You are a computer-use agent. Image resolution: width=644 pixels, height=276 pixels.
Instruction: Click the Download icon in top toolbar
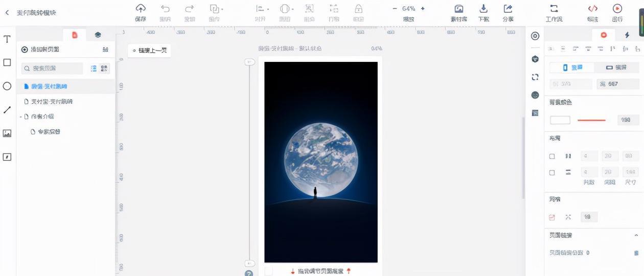[483, 9]
